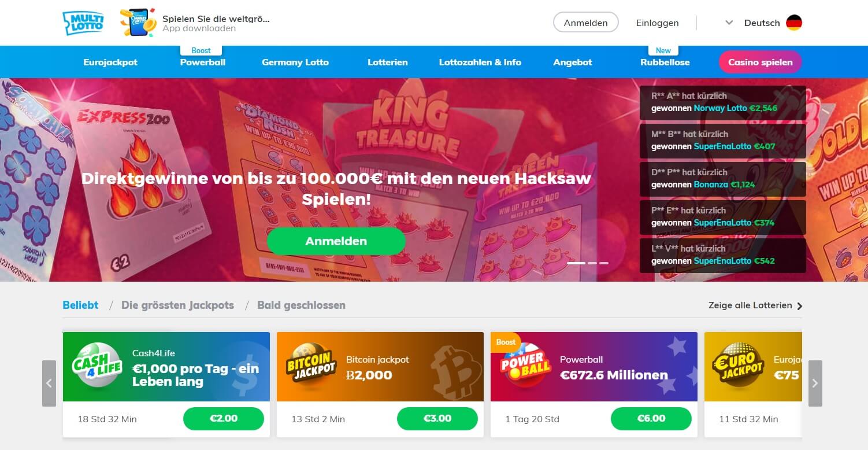Show the previous lottery cards
The width and height of the screenshot is (868, 450).
(49, 383)
